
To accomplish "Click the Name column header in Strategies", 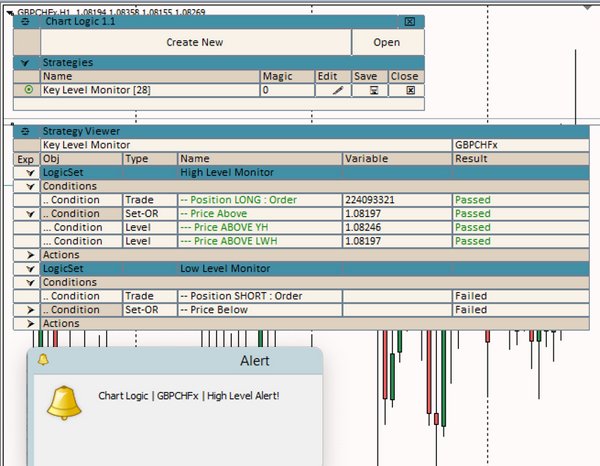I will coord(150,77).
